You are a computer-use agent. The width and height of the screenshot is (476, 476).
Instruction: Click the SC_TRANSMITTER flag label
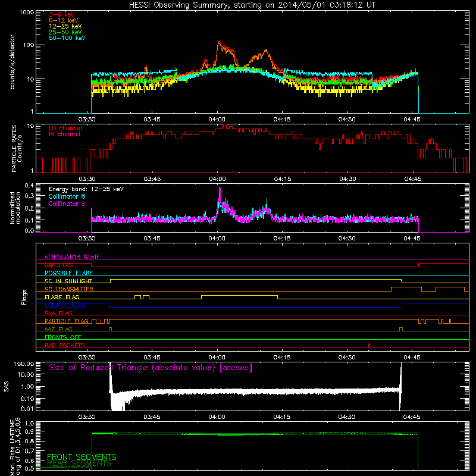tap(68, 289)
